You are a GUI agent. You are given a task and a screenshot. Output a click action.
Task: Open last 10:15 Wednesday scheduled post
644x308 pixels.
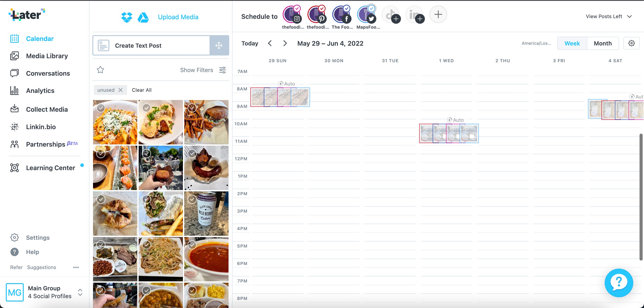coord(469,133)
